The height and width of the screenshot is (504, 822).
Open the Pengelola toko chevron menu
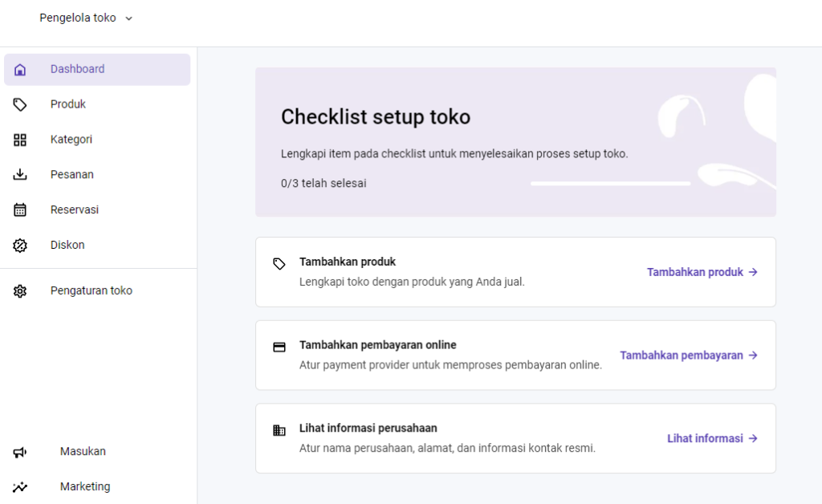[128, 17]
